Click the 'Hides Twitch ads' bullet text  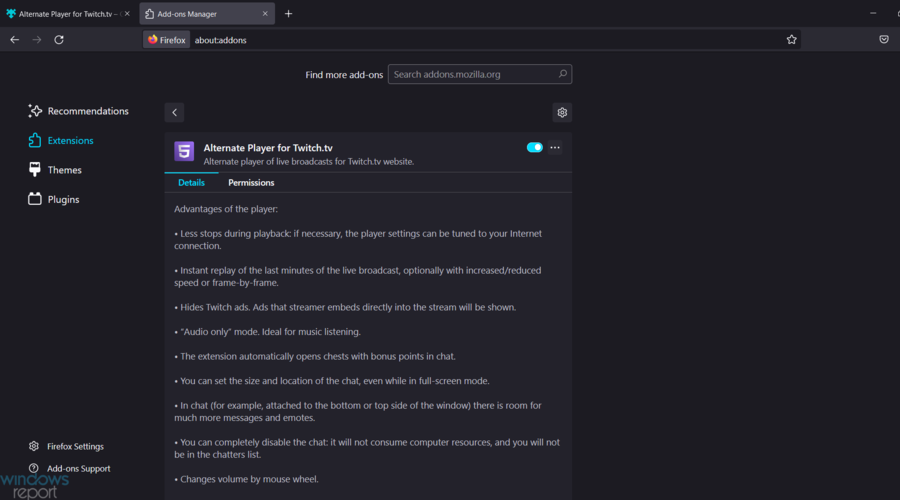point(345,307)
